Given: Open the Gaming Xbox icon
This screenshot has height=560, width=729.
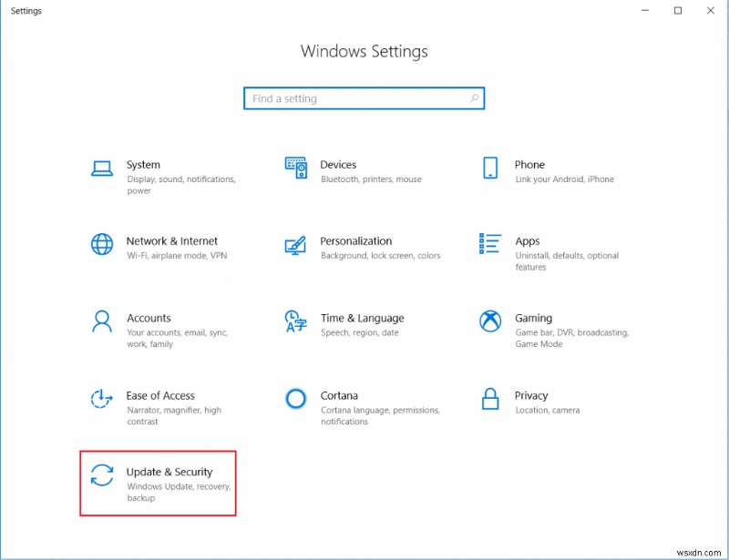Looking at the screenshot, I should pyautogui.click(x=490, y=321).
